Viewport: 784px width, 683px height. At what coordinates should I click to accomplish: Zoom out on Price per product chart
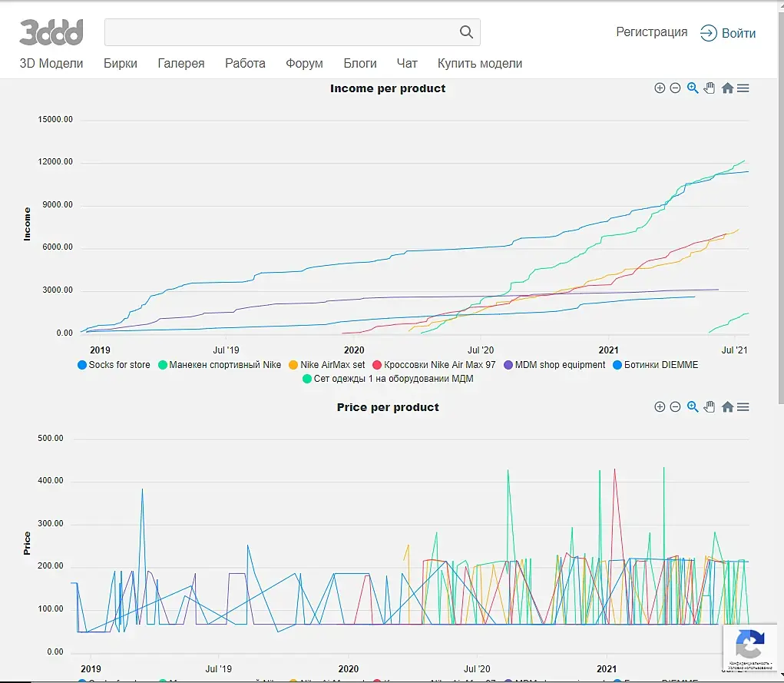coord(675,406)
